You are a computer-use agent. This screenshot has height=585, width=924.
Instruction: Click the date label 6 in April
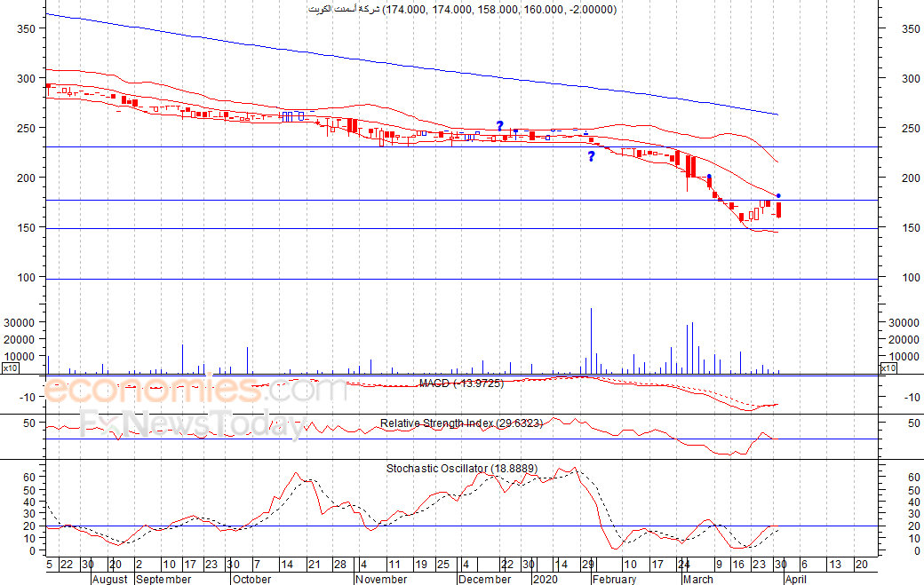(x=804, y=565)
